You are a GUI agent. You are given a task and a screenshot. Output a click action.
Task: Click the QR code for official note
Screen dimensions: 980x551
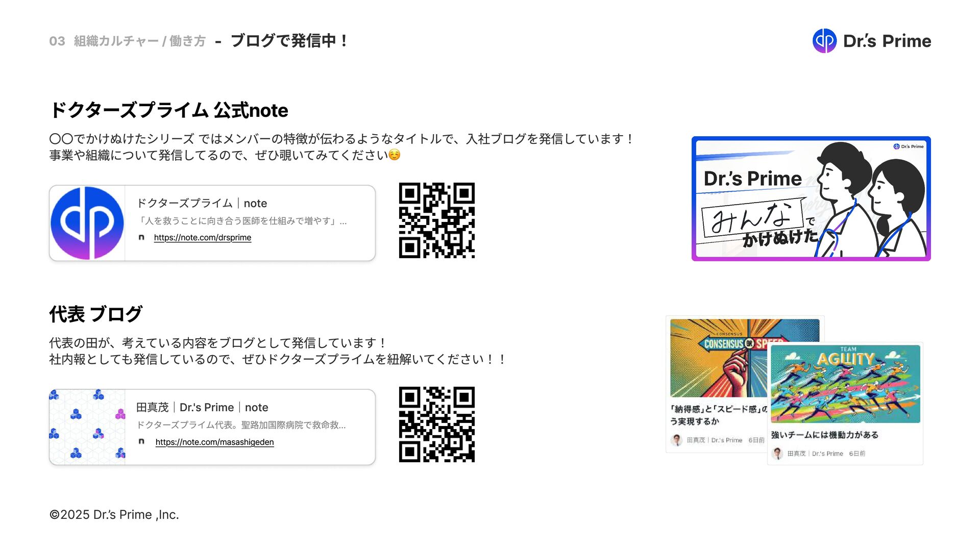point(436,220)
